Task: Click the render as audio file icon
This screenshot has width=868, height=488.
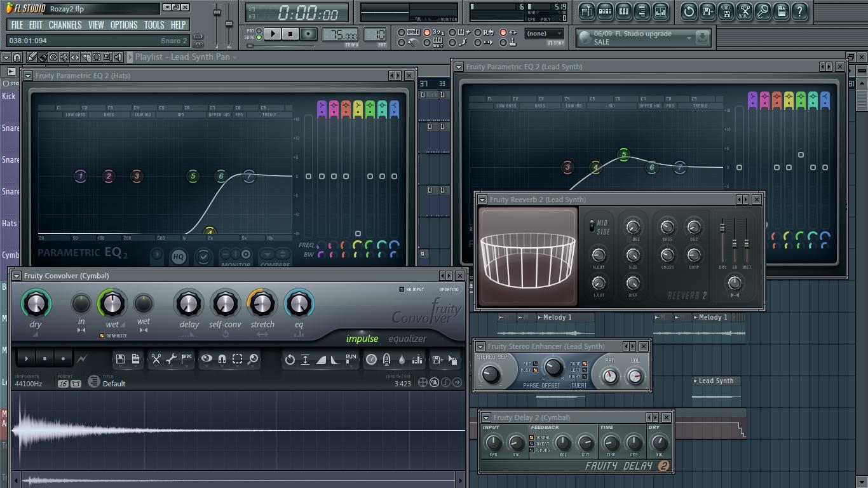Action: point(726,11)
